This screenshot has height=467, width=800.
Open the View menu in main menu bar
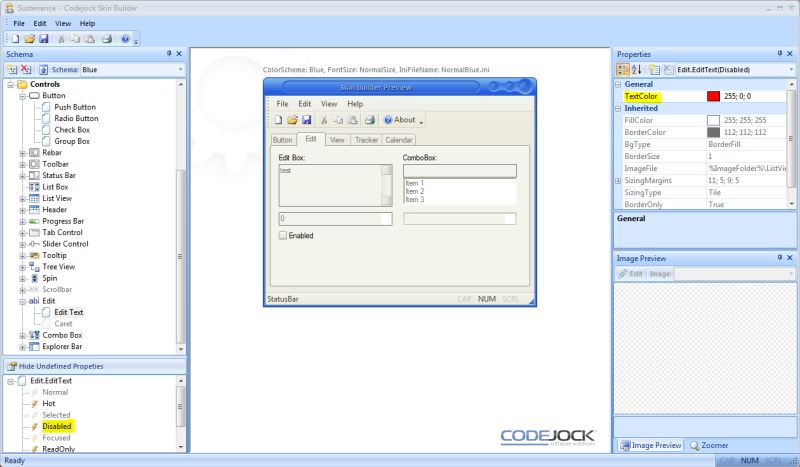click(x=63, y=23)
